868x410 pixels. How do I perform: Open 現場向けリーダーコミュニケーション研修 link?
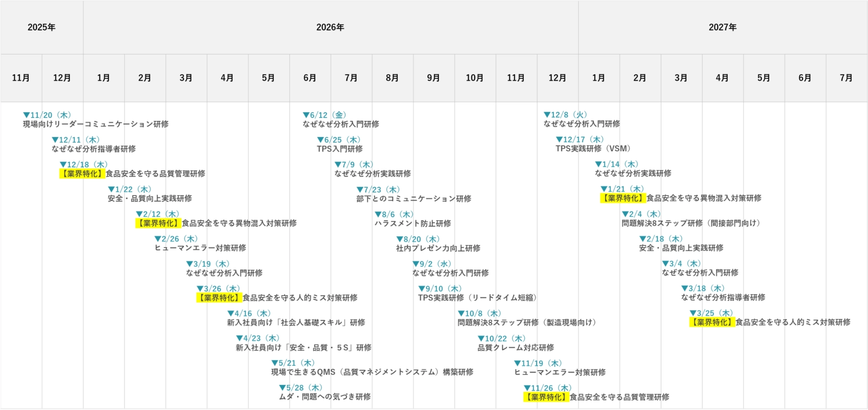tap(96, 124)
